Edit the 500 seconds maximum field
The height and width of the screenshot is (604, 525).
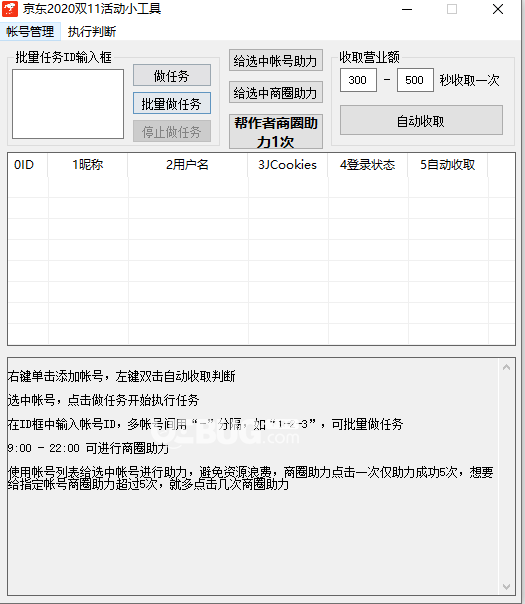[x=415, y=80]
